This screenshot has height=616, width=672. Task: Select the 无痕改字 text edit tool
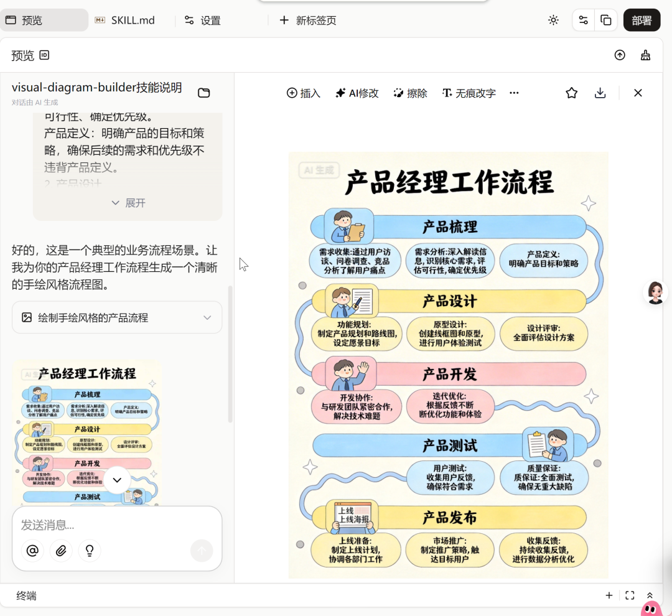469,93
